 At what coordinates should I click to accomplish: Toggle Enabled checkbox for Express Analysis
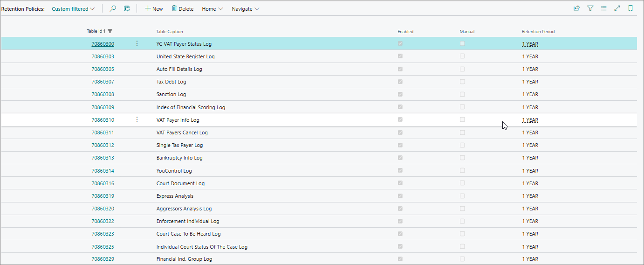(400, 195)
